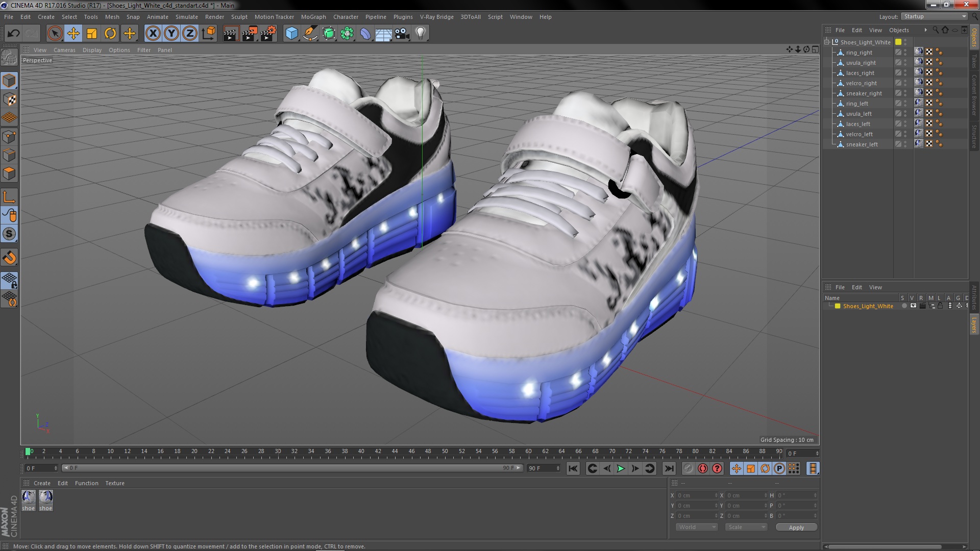Open the Scale mode dropdown

746,527
